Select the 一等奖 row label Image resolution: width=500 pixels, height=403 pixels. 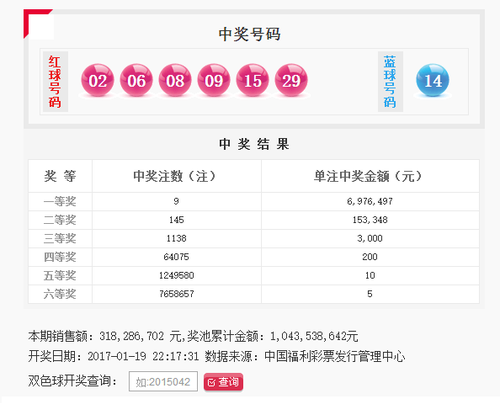[x=60, y=201]
